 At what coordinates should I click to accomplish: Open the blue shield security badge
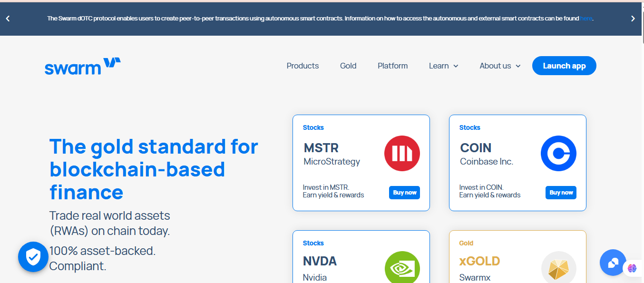click(x=33, y=257)
